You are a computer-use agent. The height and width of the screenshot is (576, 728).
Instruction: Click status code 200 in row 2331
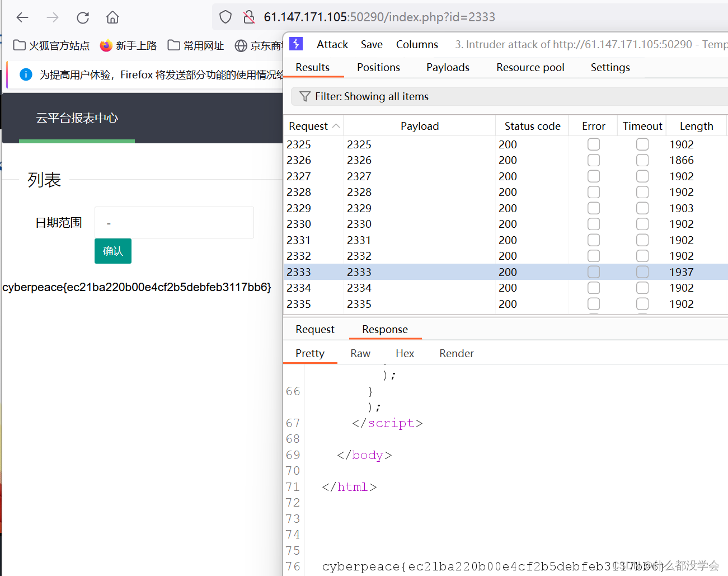point(508,240)
